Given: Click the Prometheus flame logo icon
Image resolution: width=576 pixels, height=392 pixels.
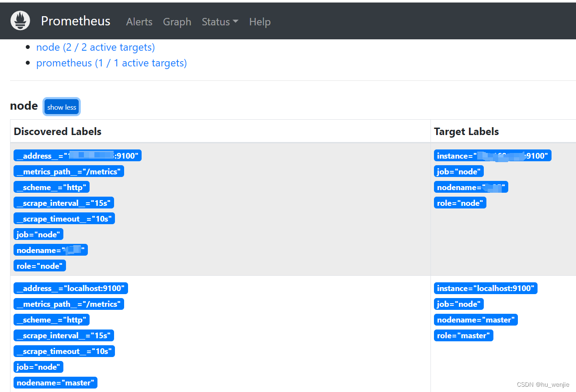Looking at the screenshot, I should (x=20, y=21).
